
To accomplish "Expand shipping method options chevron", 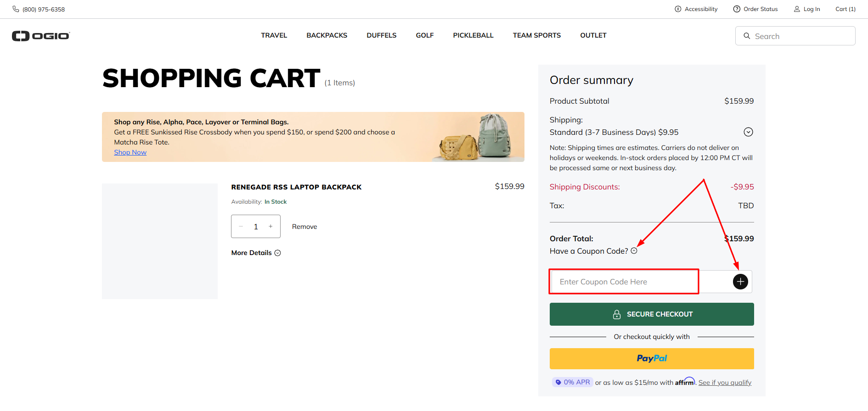I will [748, 132].
